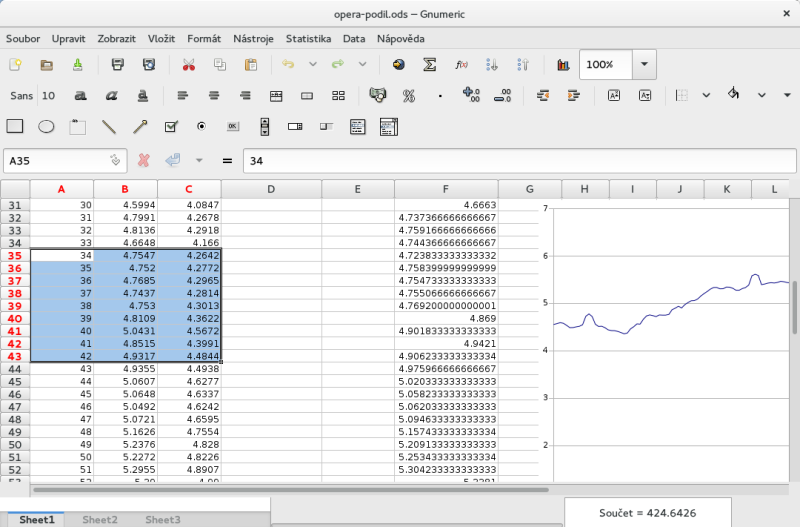Toggle italic text formatting
The image size is (800, 527).
point(112,96)
